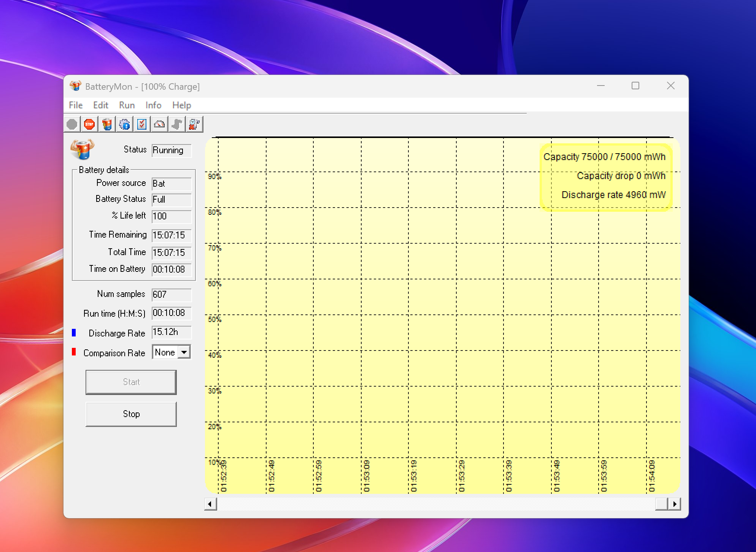This screenshot has width=756, height=552.
Task: Click the Capacity 75000 / 75000 mWh text
Action: coord(604,157)
